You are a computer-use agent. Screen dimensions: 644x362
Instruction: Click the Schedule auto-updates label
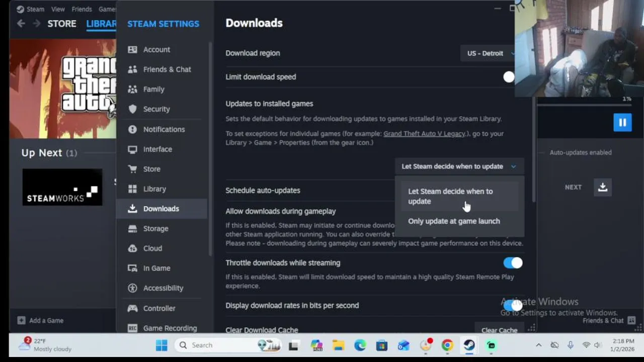(x=263, y=191)
